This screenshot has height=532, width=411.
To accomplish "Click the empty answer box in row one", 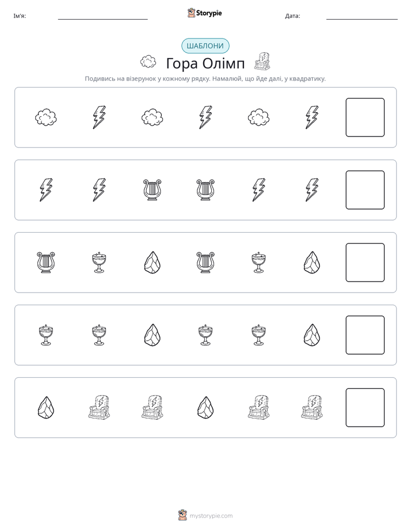I will coord(365,117).
